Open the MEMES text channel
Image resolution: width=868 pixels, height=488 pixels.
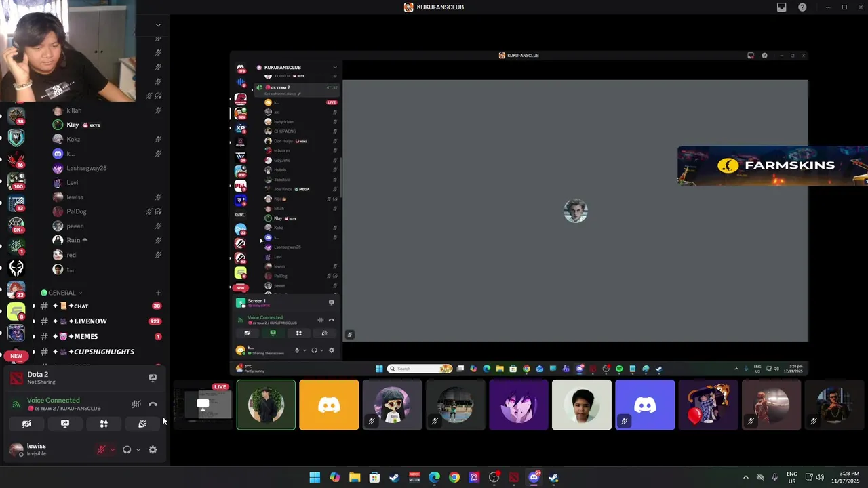pos(100,337)
